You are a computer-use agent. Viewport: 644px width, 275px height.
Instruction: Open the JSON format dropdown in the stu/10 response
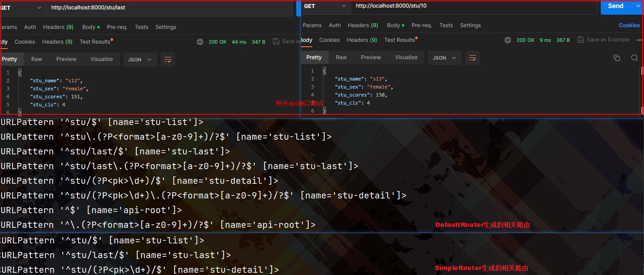click(444, 58)
